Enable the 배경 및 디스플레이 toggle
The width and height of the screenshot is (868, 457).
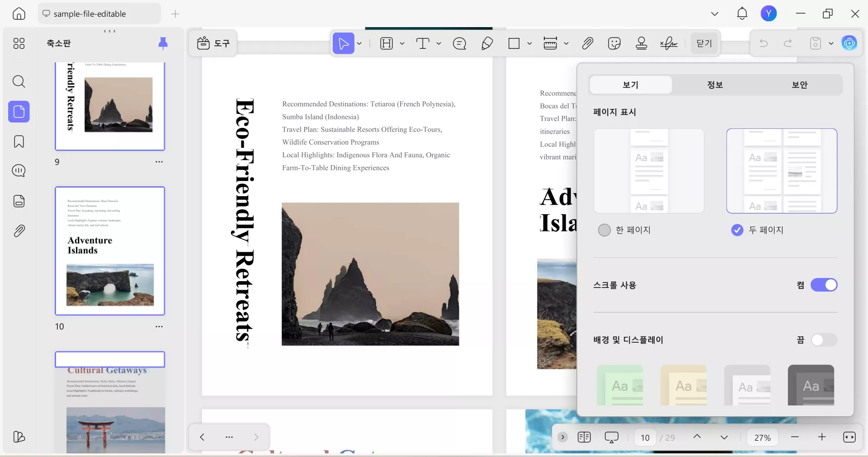824,340
